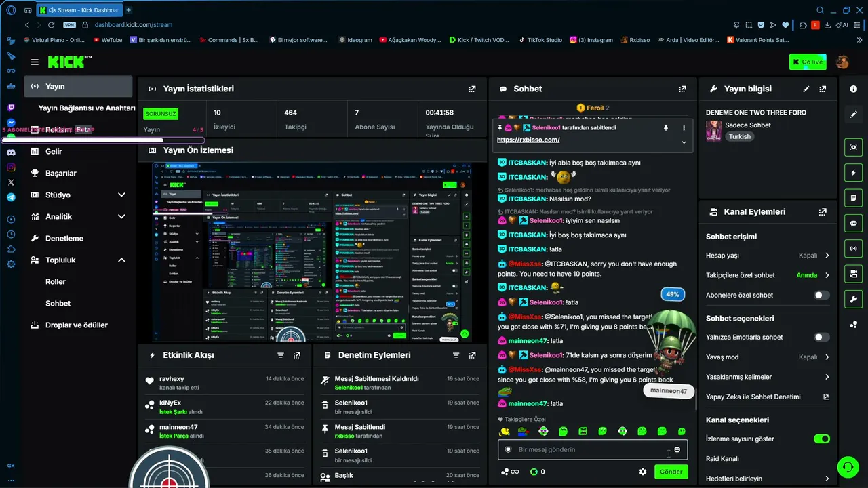Pop out the Kanal Eylemleri panel
This screenshot has height=488, width=868.
coord(823,211)
